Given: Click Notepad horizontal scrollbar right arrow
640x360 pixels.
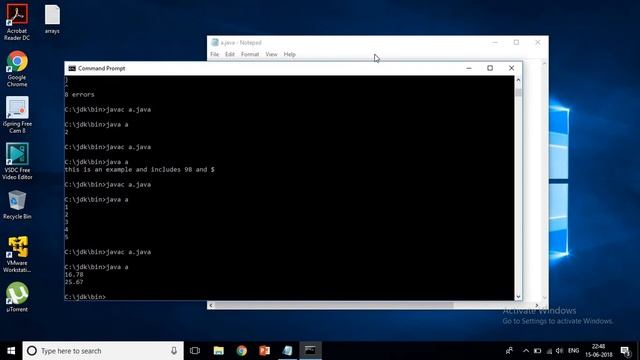Looking at the screenshot, I should coord(537,305).
